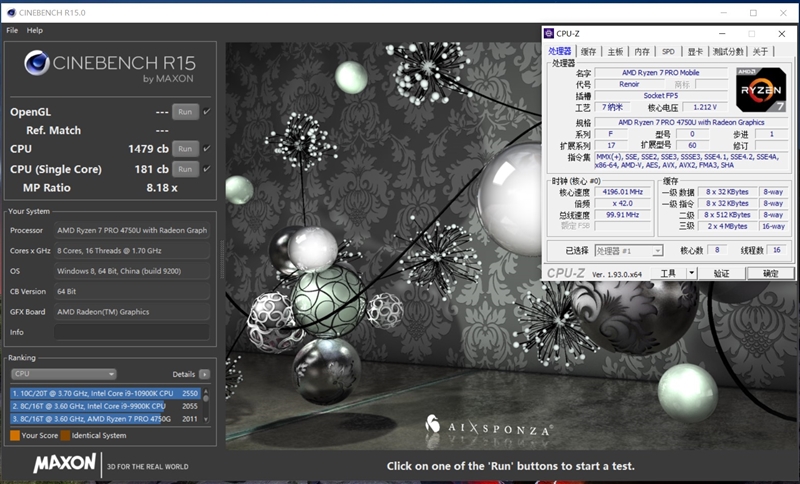
Task: Click the Cores x GHz field
Action: [x=132, y=250]
